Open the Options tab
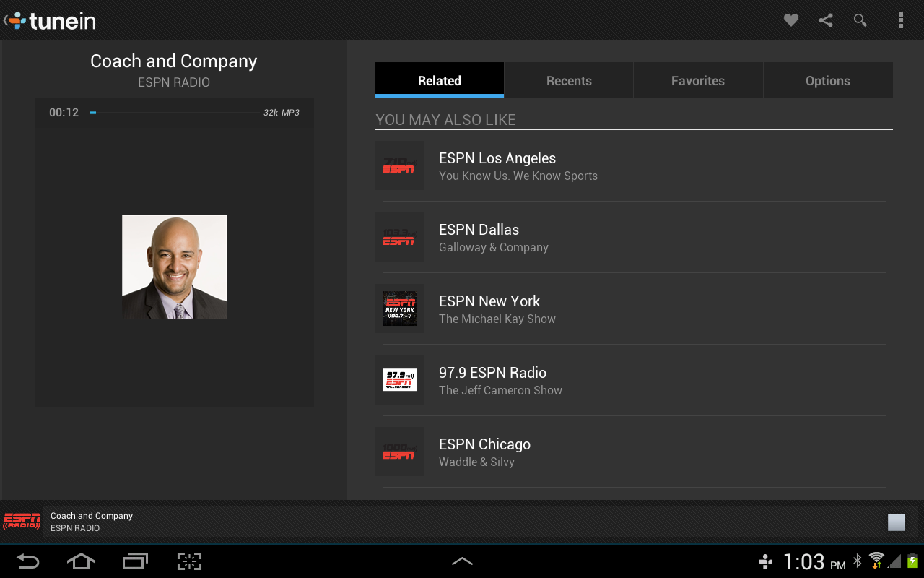924x578 pixels. (828, 80)
